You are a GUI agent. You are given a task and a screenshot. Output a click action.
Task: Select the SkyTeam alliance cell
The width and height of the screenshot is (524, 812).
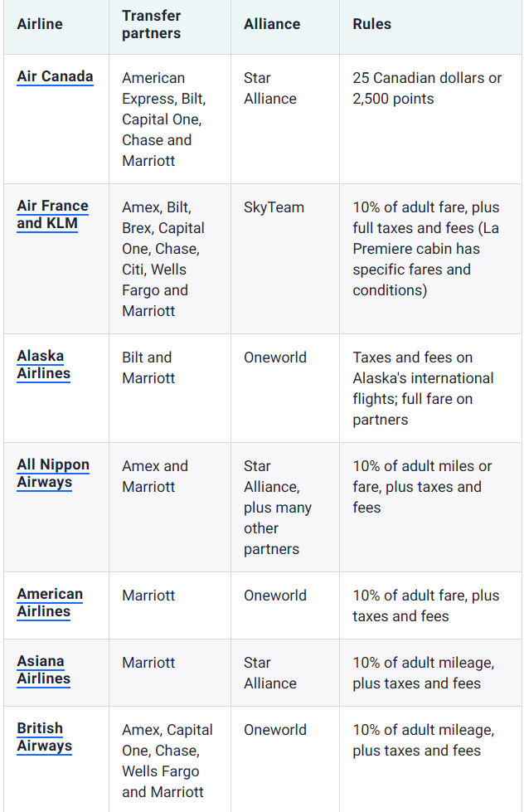pyautogui.click(x=274, y=207)
